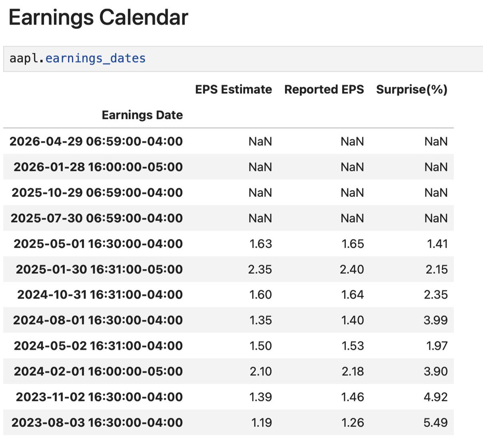Viewport: 483px width, 448px height.
Task: Click reported EPS value 1.64
Action: [x=353, y=295]
